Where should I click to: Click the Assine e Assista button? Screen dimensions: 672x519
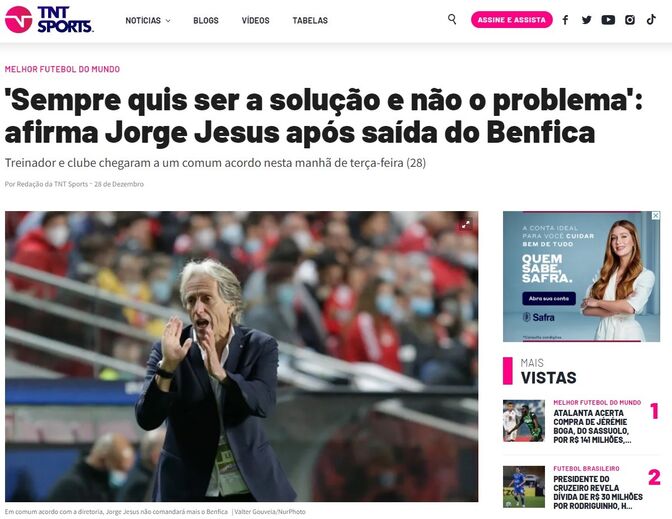(x=512, y=20)
